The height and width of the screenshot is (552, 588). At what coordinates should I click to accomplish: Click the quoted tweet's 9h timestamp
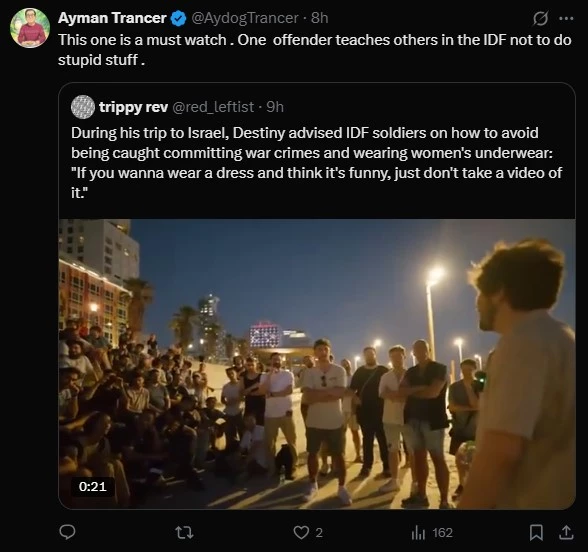pyautogui.click(x=275, y=107)
